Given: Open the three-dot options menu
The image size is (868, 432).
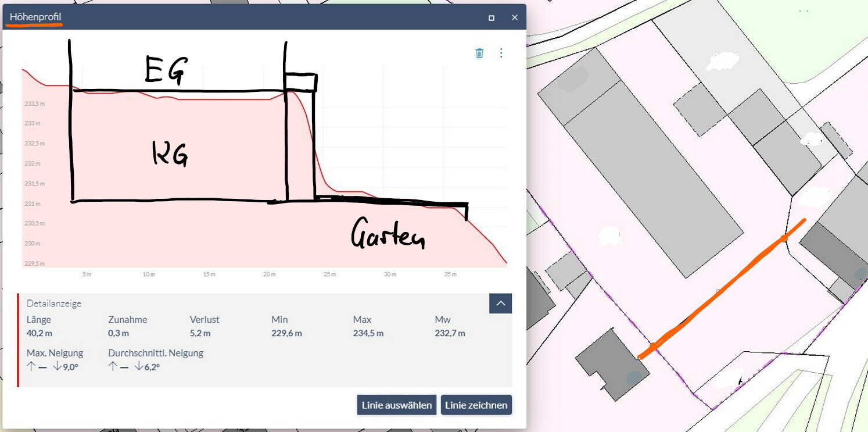Looking at the screenshot, I should pos(501,53).
